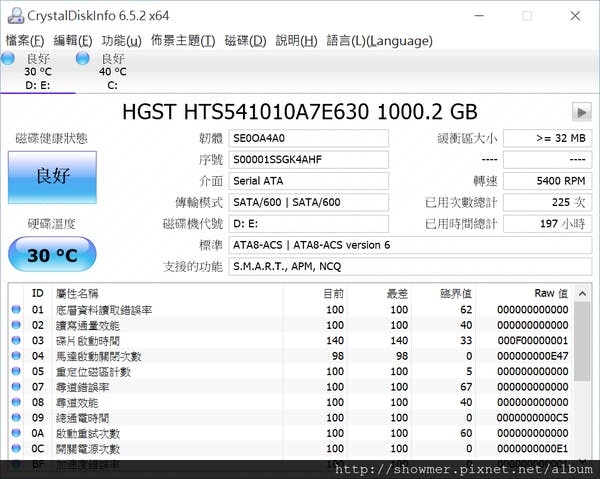
Task: Click the power on count field 225 次
Action: 547,202
